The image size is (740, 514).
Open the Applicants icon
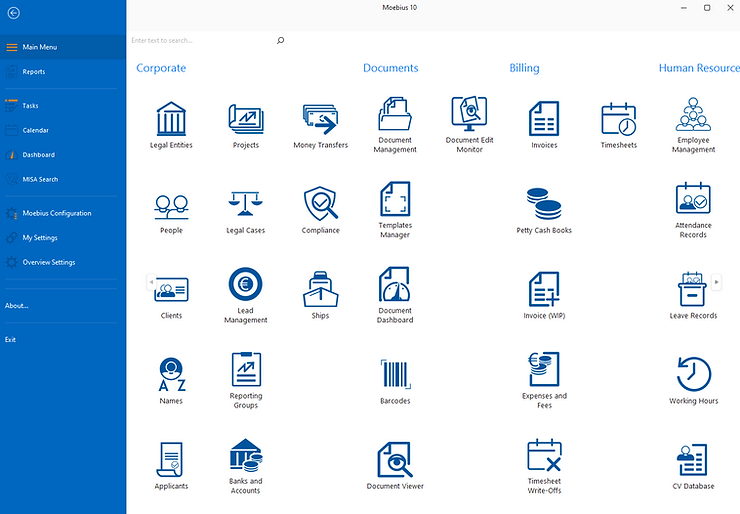pyautogui.click(x=171, y=467)
